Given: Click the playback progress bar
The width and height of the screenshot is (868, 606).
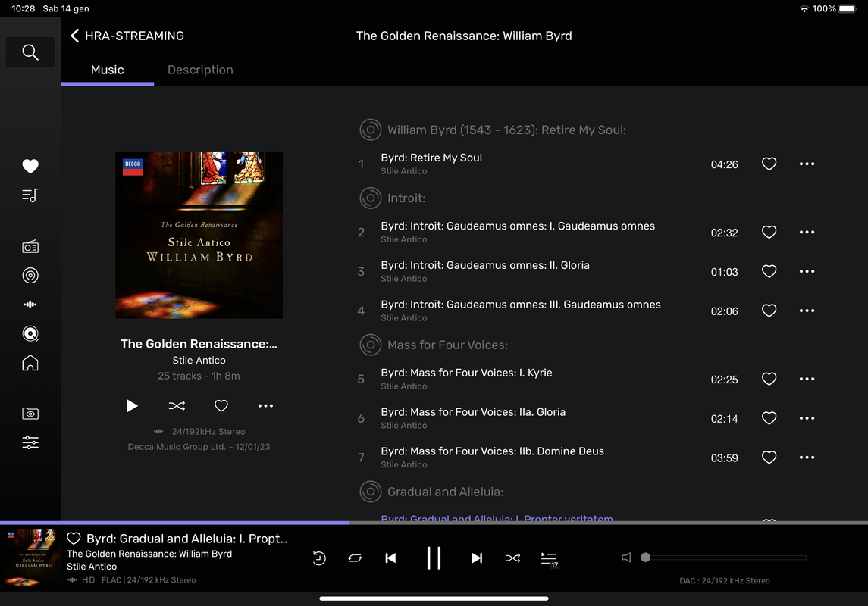Looking at the screenshot, I should pyautogui.click(x=434, y=523).
